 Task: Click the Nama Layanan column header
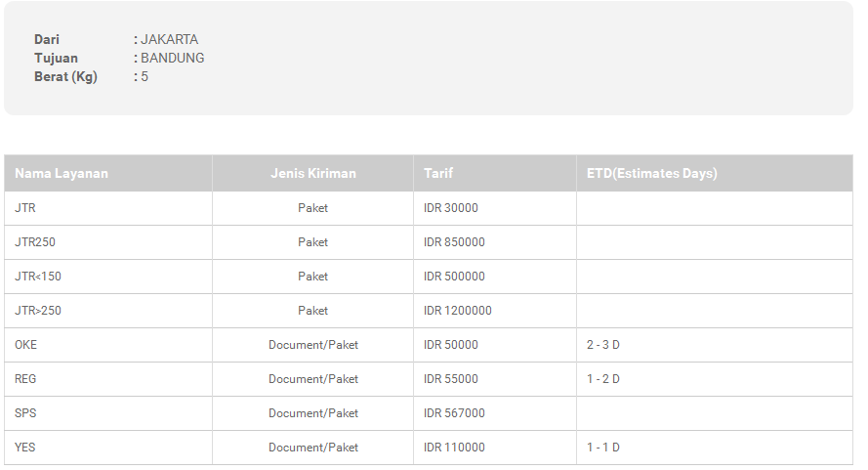point(62,173)
